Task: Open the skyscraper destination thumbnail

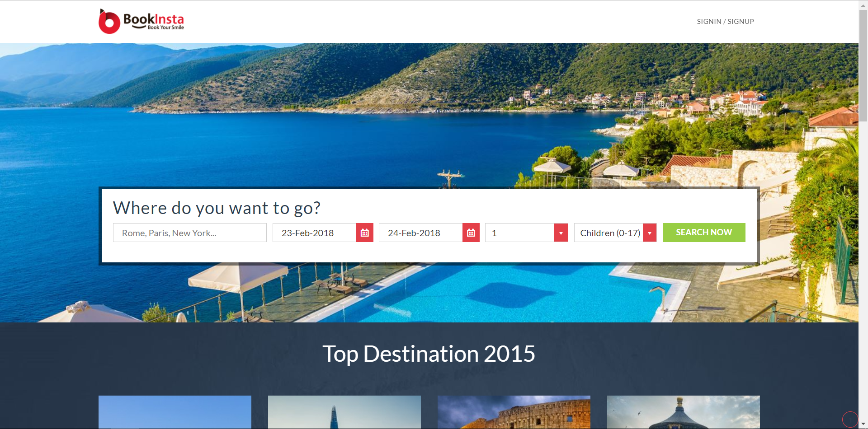Action: pos(344,412)
